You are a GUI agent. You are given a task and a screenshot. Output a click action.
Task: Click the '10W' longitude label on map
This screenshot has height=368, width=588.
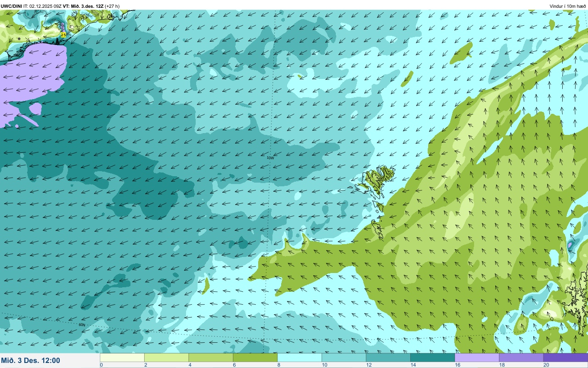271,157
